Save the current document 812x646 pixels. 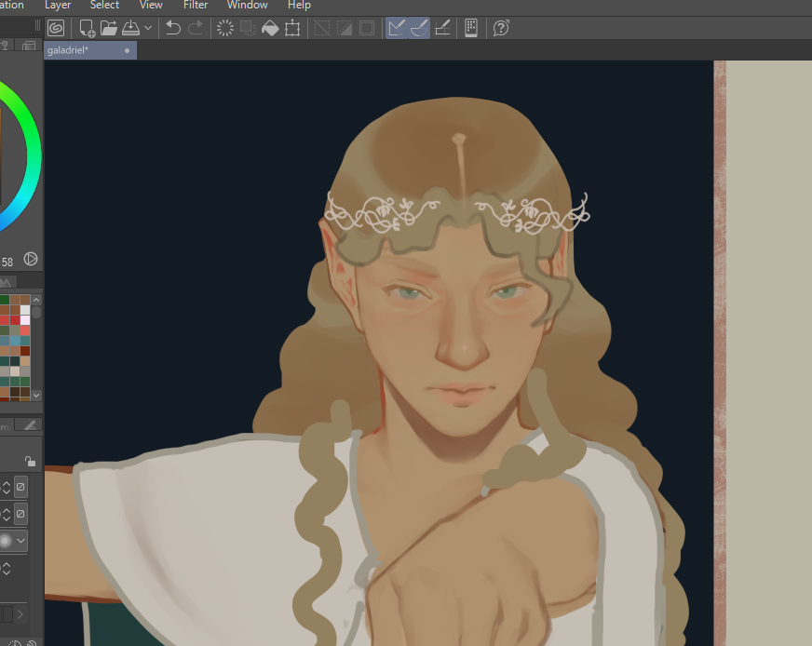pyautogui.click(x=130, y=28)
